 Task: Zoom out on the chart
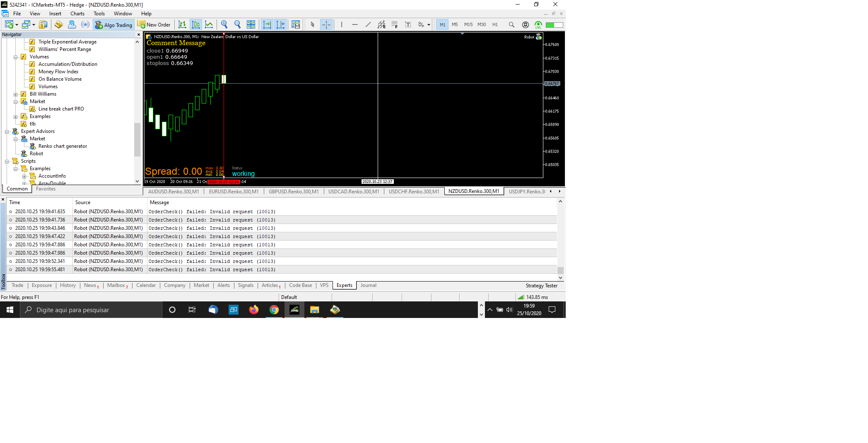(x=238, y=25)
